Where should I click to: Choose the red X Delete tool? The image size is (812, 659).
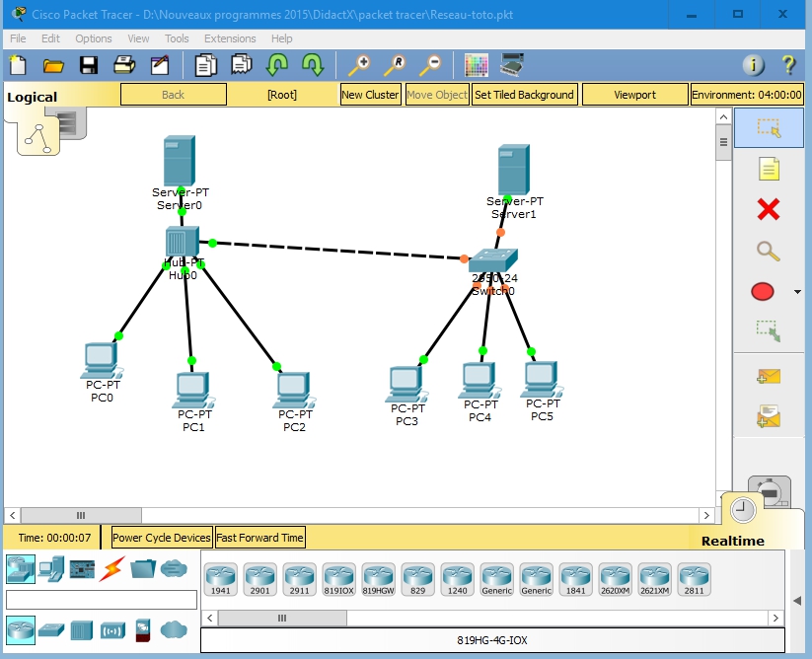click(769, 210)
